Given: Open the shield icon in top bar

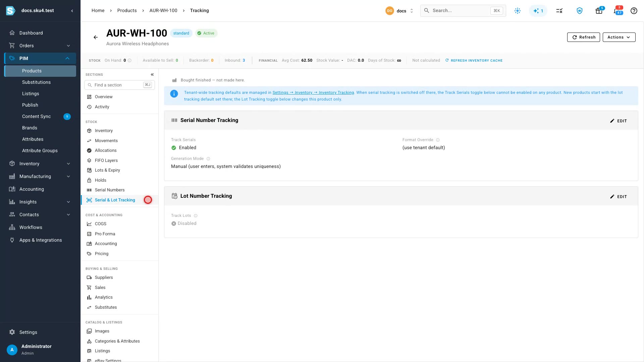Looking at the screenshot, I should 580,11.
